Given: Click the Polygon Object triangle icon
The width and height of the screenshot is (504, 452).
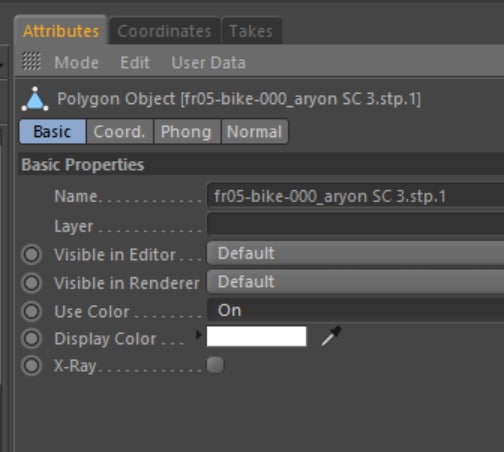Looking at the screenshot, I should [35, 99].
